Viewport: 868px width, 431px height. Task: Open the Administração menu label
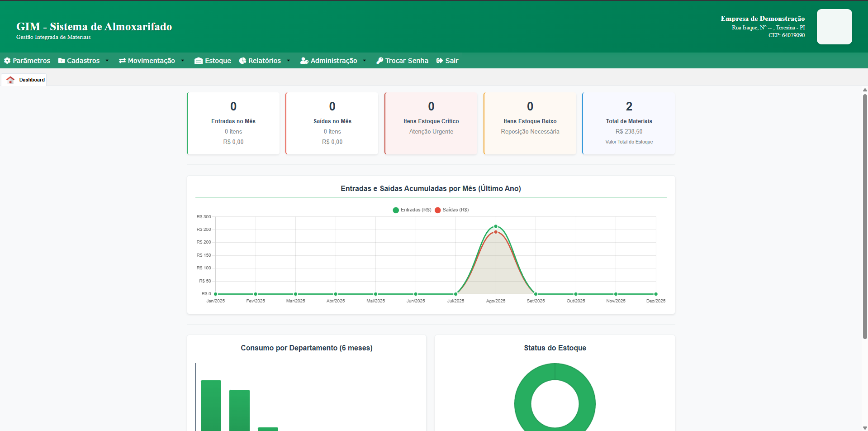click(334, 61)
